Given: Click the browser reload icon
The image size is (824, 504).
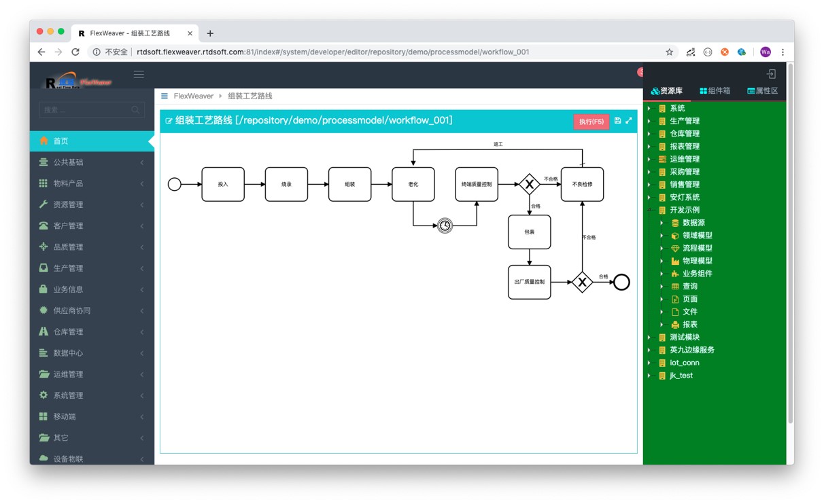Looking at the screenshot, I should point(75,52).
